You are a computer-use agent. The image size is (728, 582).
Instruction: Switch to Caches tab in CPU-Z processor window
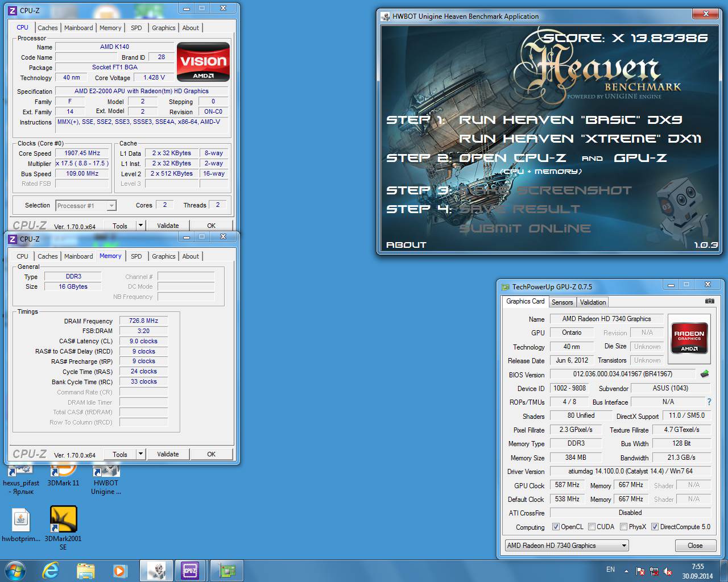pos(48,28)
